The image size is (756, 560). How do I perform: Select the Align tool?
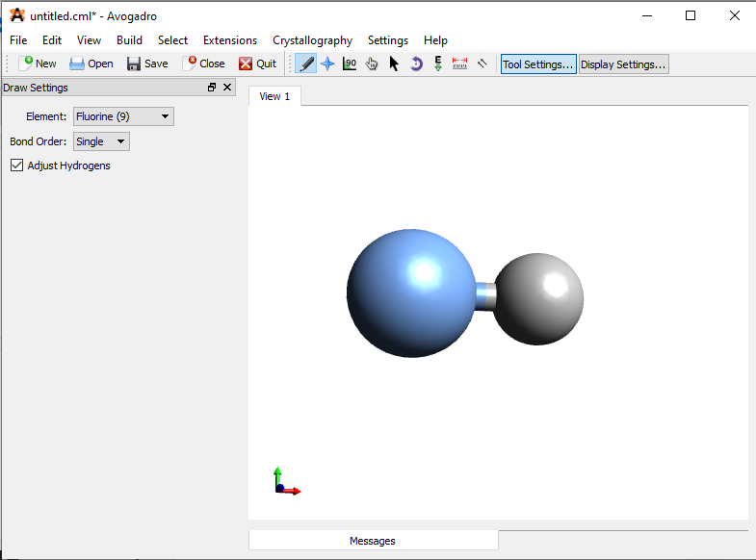click(482, 64)
